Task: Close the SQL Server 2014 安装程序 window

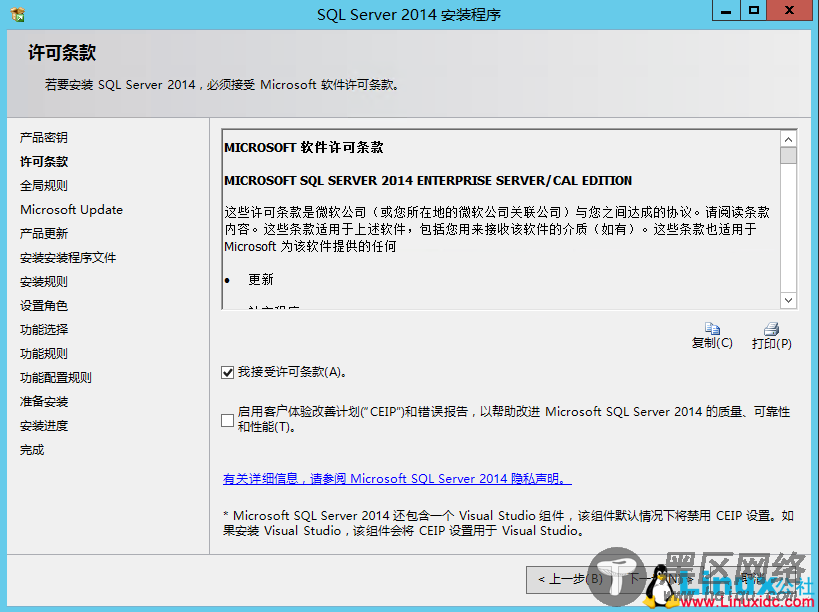Action: tap(790, 10)
